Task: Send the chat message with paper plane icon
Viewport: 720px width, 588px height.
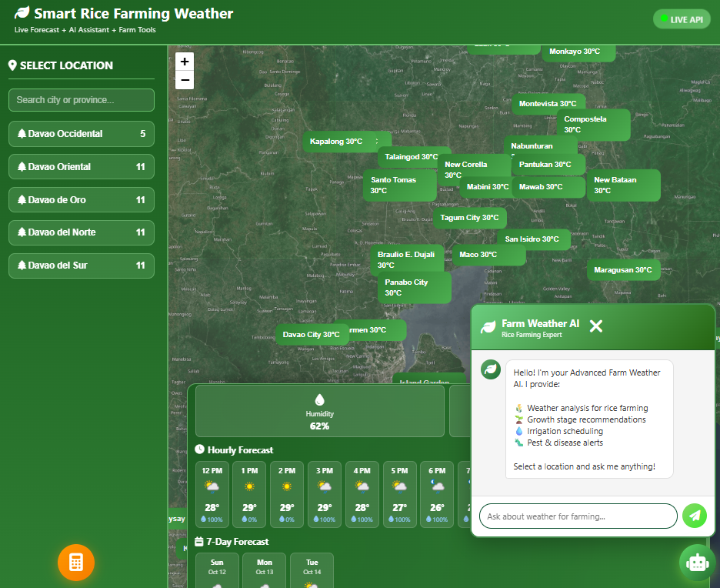Action: pos(695,516)
